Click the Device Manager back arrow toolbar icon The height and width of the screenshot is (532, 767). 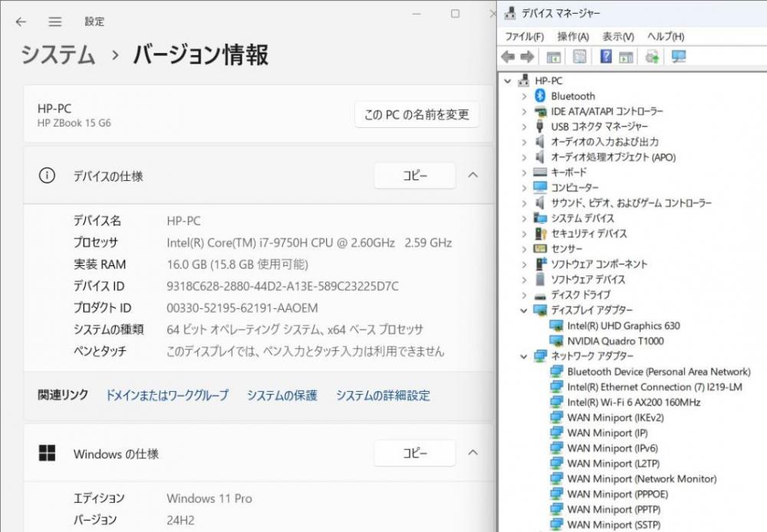pos(509,57)
